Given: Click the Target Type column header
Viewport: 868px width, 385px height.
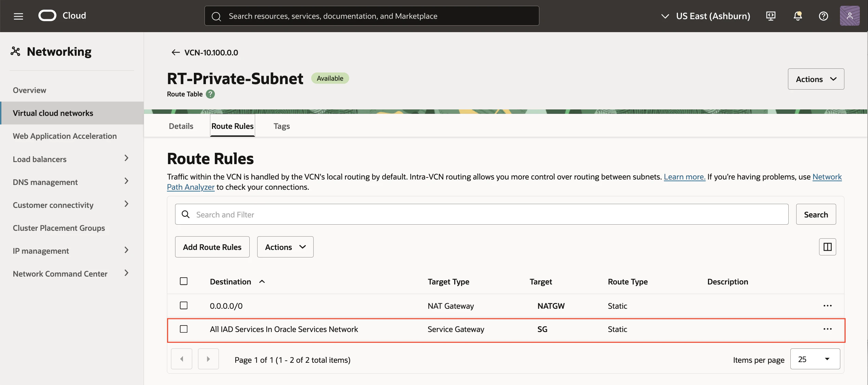Looking at the screenshot, I should click(x=448, y=282).
